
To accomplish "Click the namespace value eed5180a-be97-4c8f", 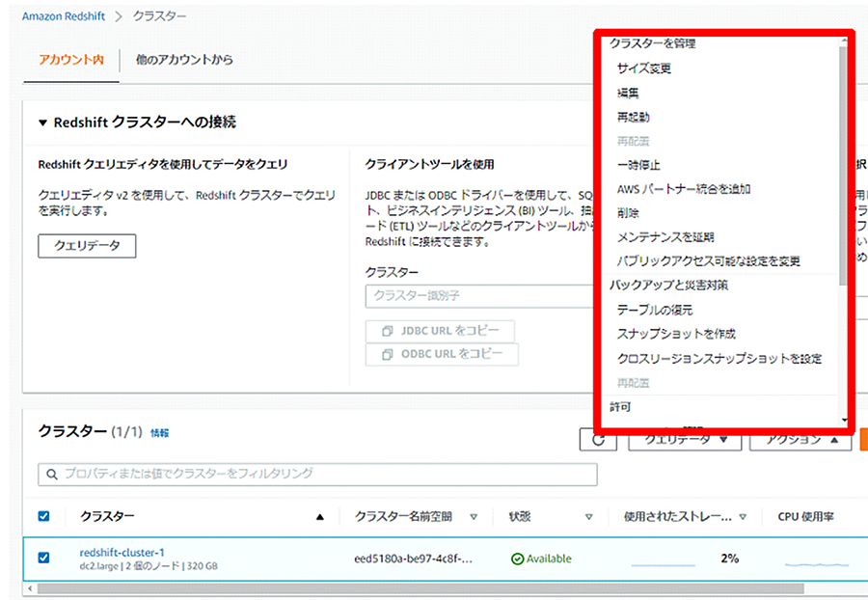I will 414,559.
